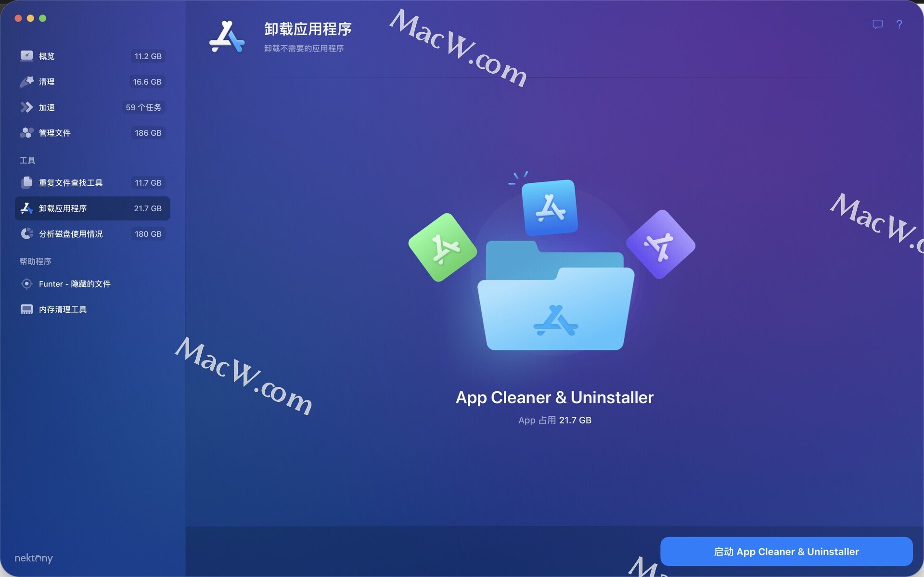Click the 卸载应用程序 page title

pyautogui.click(x=308, y=29)
